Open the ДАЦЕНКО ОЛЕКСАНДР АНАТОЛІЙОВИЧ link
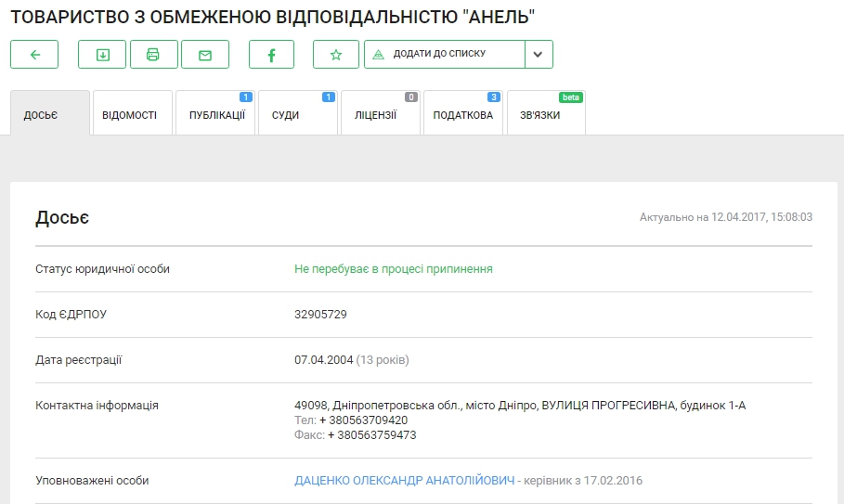The height and width of the screenshot is (504, 844). coord(404,481)
